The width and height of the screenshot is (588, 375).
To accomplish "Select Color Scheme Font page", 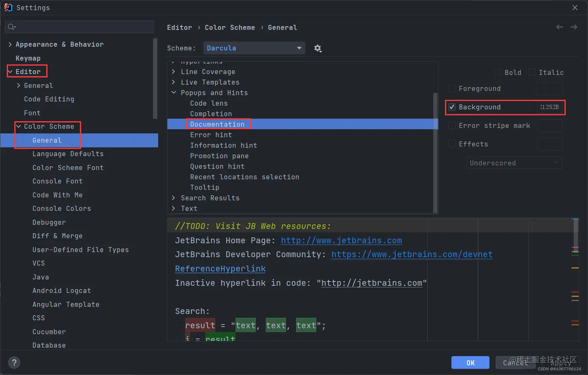I will point(68,168).
